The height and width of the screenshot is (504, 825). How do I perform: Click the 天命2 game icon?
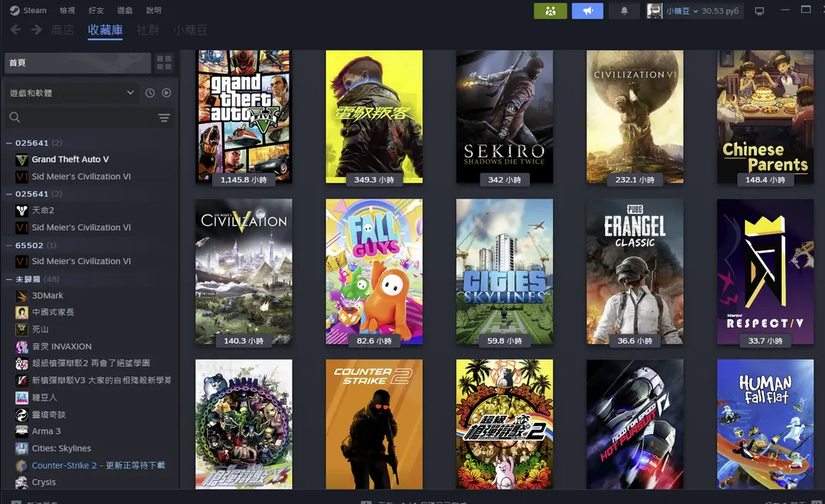pos(21,211)
